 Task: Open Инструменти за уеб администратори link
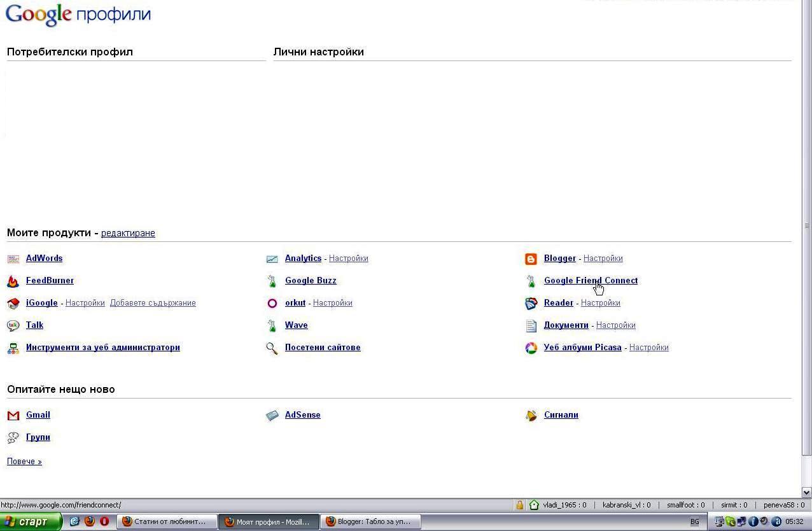coord(103,348)
